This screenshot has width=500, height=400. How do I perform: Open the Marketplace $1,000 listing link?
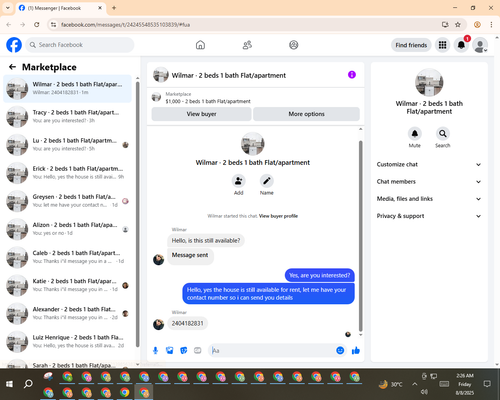208,101
